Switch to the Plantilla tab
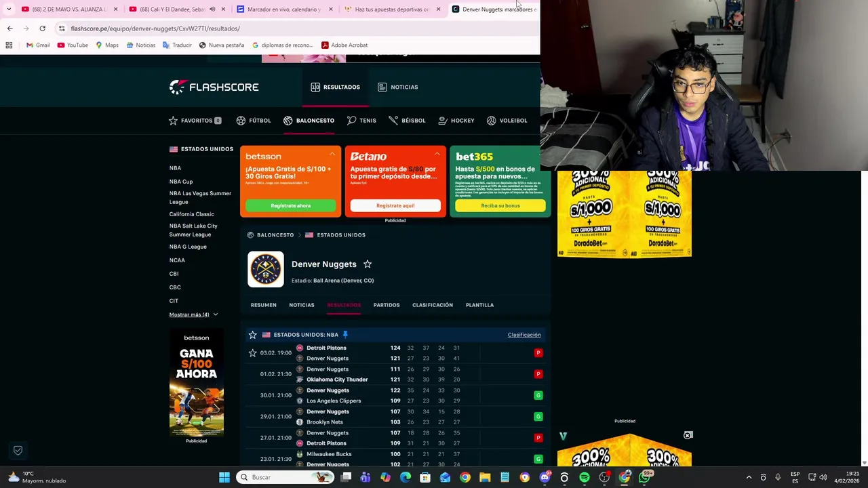The width and height of the screenshot is (868, 488). coord(479,305)
